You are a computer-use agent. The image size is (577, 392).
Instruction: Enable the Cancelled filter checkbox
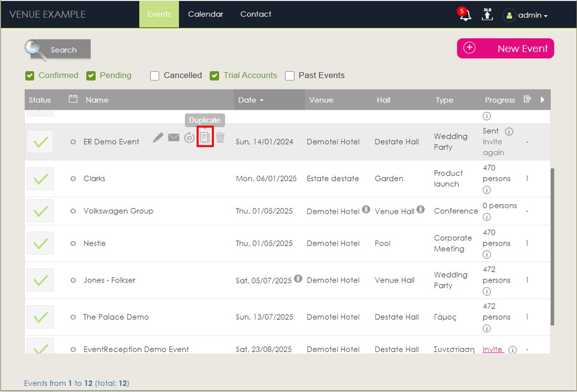coord(155,76)
